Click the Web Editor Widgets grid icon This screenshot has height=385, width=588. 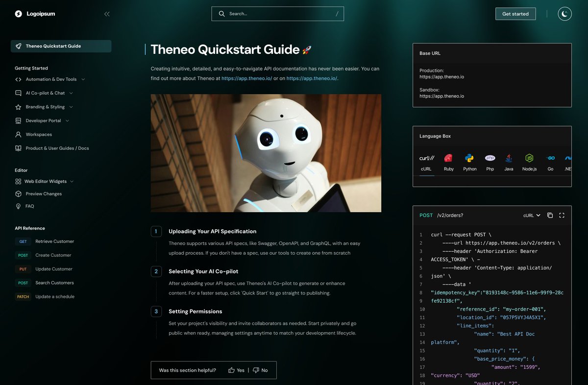pyautogui.click(x=18, y=181)
